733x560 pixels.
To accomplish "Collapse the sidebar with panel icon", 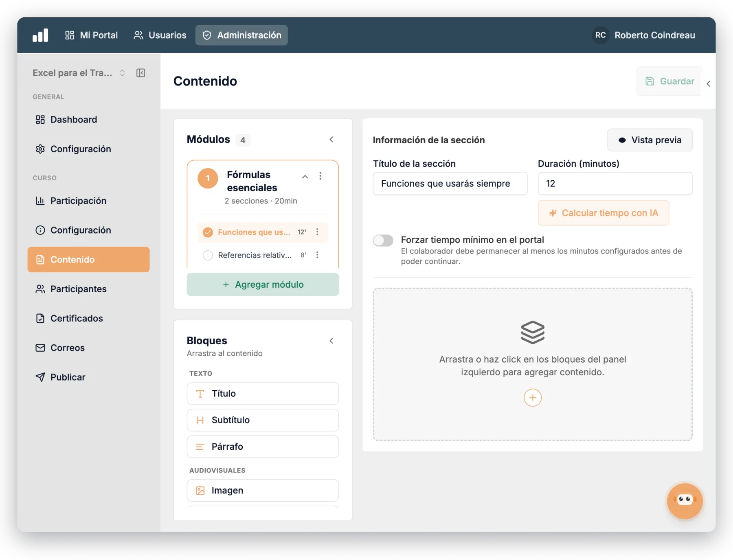I will coord(140,73).
